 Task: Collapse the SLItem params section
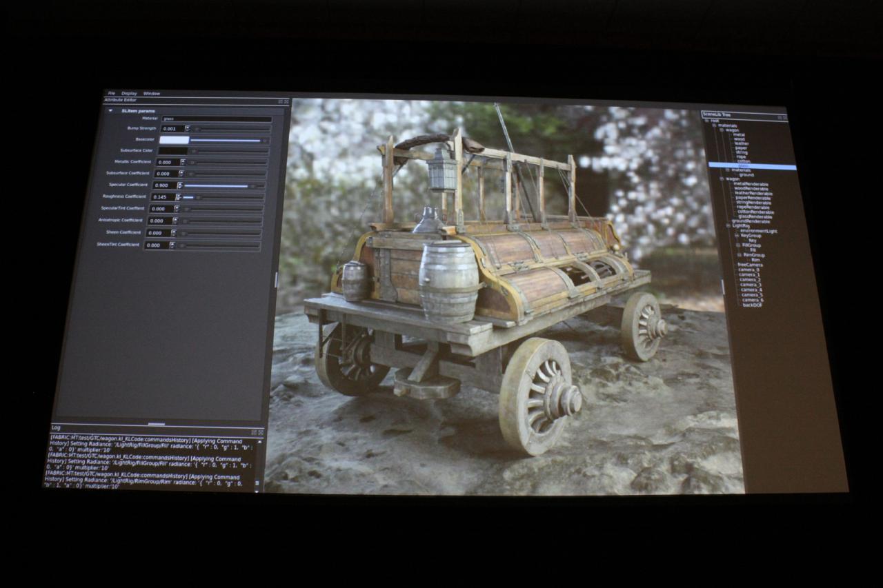110,111
